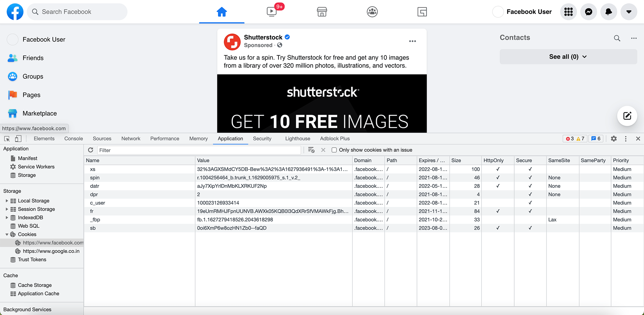
Task: Open the Shutterstock post options menu
Action: (412, 41)
